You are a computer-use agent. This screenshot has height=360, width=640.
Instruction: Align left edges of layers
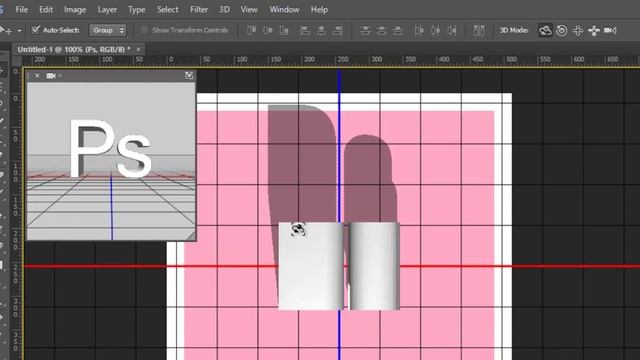click(x=305, y=30)
